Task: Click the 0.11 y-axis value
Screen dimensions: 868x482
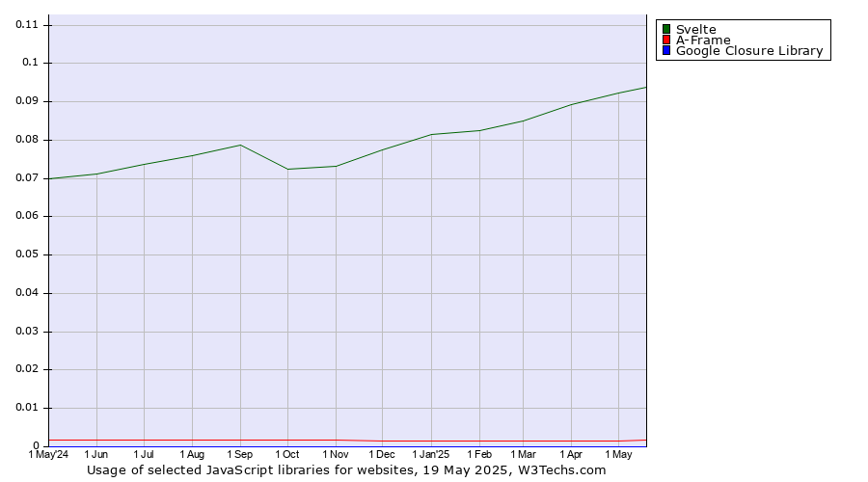Action: (x=27, y=24)
